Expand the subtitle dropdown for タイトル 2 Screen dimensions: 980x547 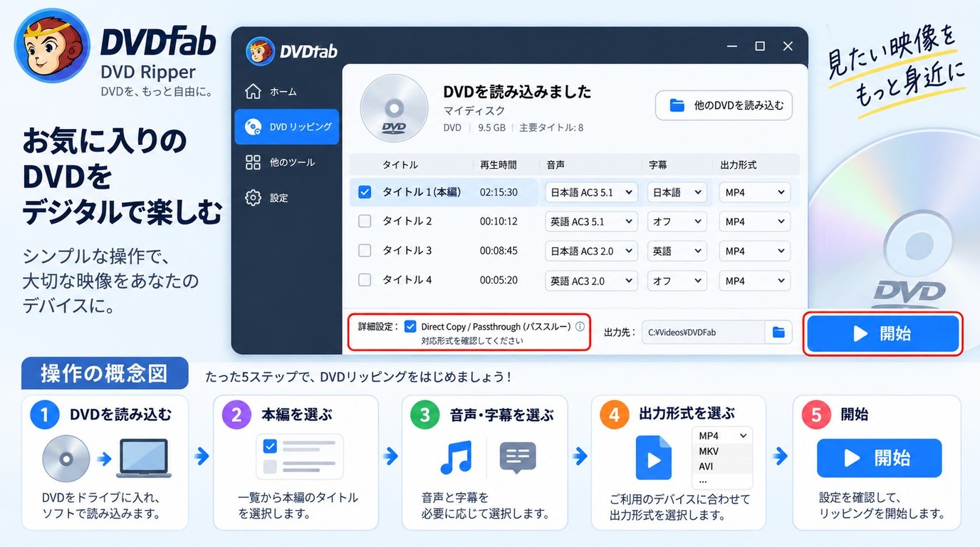click(x=677, y=222)
